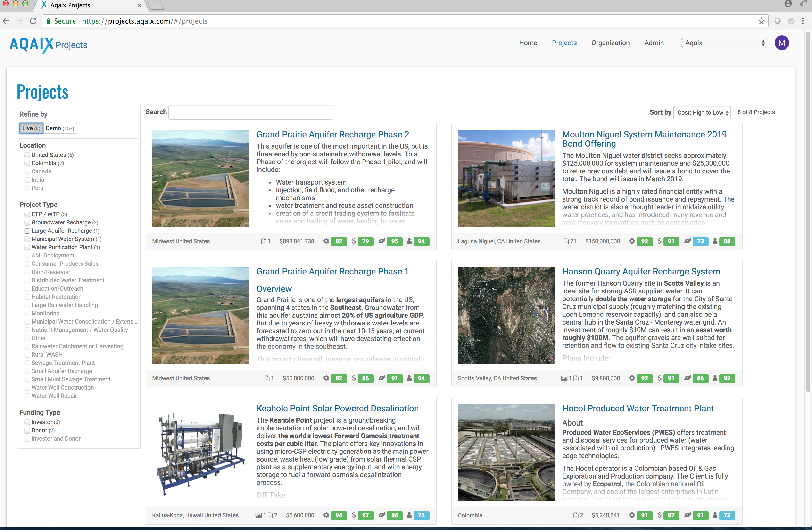Tick the Large Aquifer Recharge checkbox
This screenshot has height=530, width=812.
27,231
